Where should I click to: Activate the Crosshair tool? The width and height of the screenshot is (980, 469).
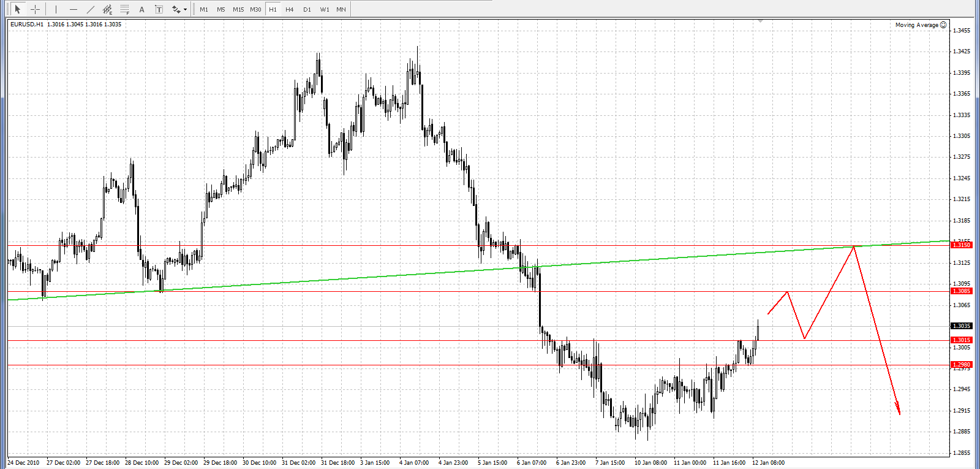click(x=36, y=9)
